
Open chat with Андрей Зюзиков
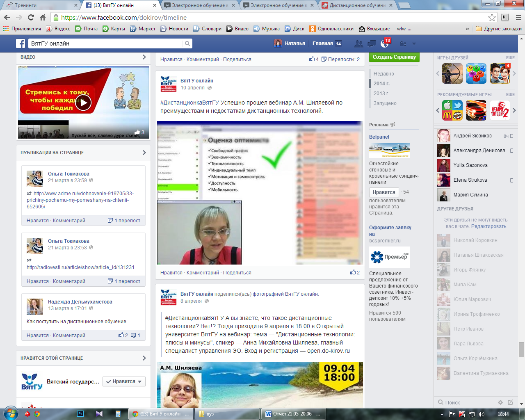[475, 136]
